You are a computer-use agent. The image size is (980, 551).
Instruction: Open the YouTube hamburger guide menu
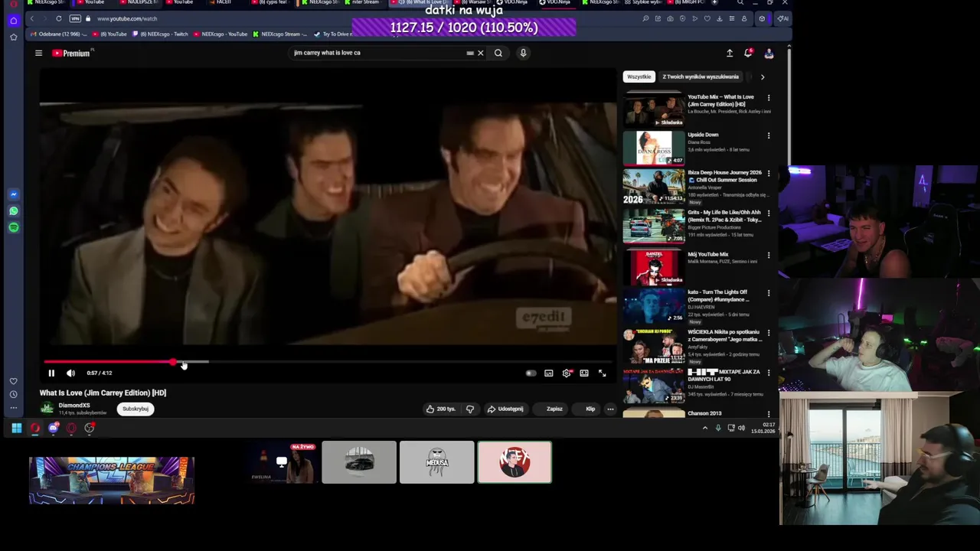[x=38, y=53]
